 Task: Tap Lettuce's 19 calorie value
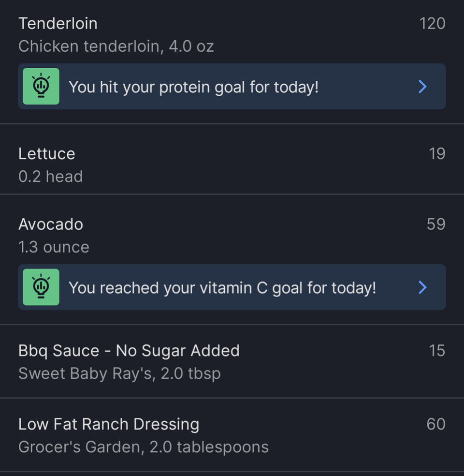(x=437, y=154)
